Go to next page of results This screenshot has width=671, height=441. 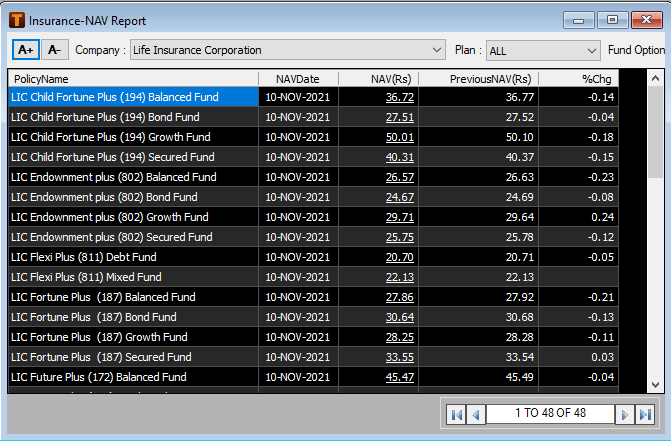pos(625,414)
